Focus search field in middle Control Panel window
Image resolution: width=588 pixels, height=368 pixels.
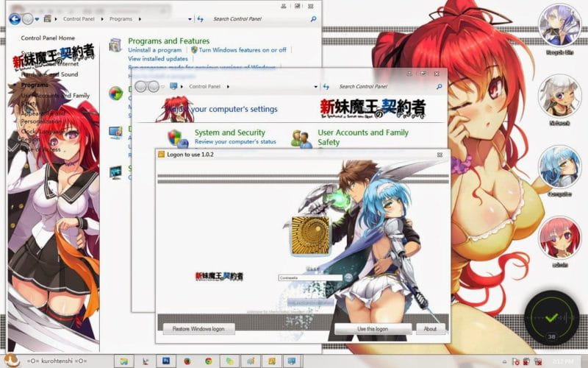pyautogui.click(x=384, y=86)
